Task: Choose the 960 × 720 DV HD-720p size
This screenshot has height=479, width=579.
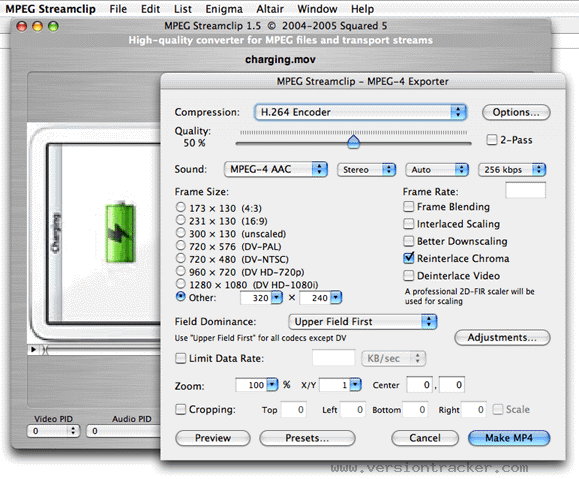Action: pyautogui.click(x=181, y=271)
